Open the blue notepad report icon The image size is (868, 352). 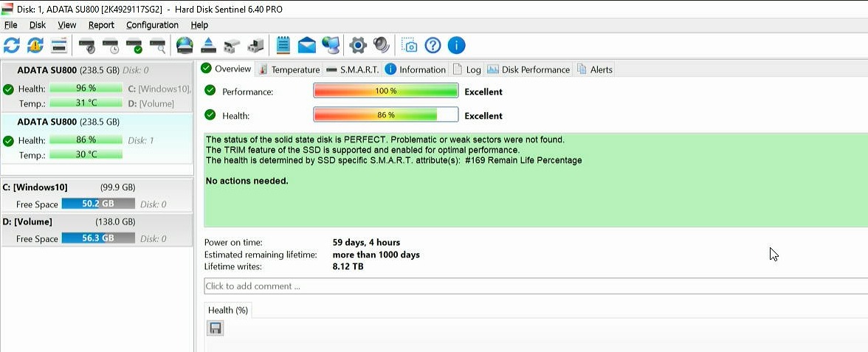point(283,46)
